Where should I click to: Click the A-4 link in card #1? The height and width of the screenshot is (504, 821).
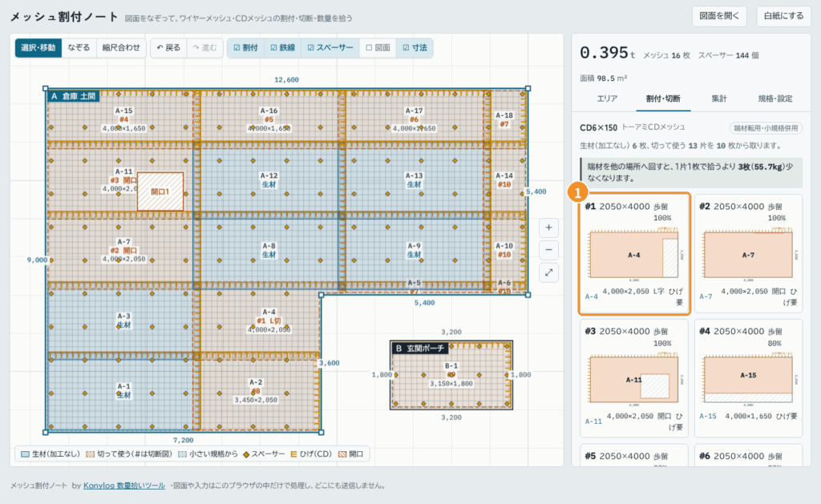[591, 296]
